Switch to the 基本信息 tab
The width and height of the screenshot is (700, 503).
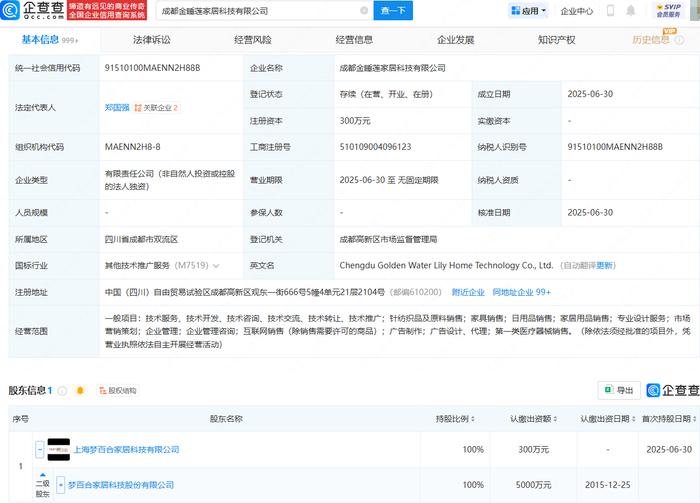[50, 40]
